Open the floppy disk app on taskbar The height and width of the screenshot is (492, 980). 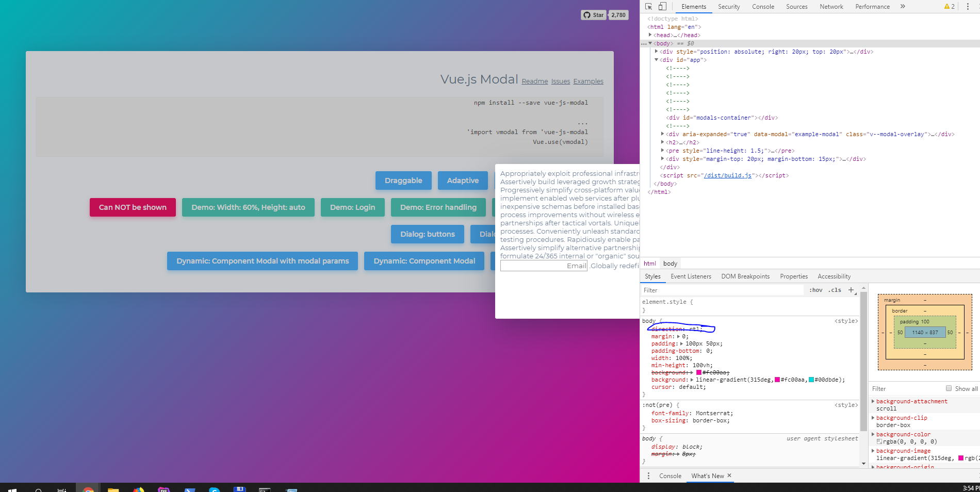(x=239, y=489)
